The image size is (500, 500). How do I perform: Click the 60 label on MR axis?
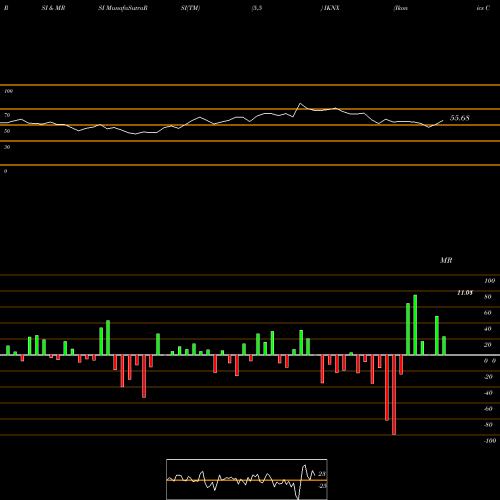(x=488, y=313)
